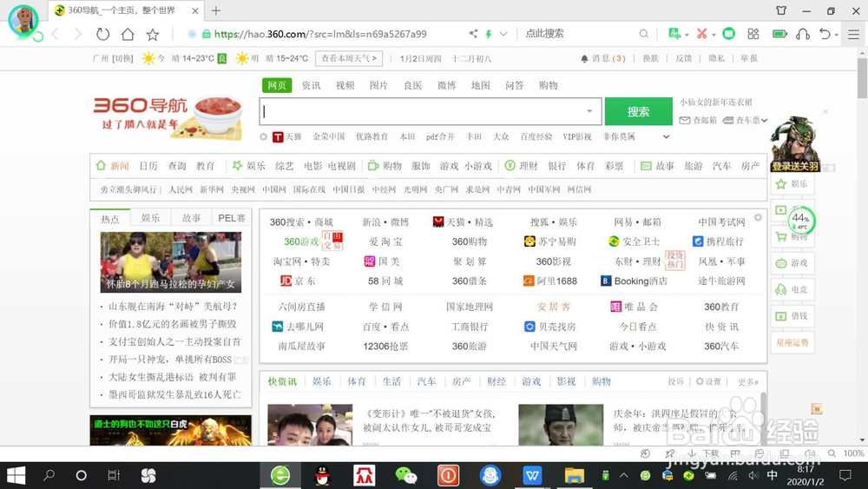
Task: Toggle the Chinese input method indicator
Action: click(x=773, y=475)
